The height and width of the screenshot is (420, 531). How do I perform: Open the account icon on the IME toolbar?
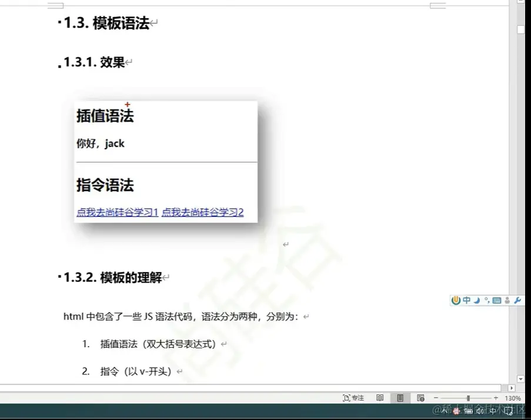(x=507, y=300)
